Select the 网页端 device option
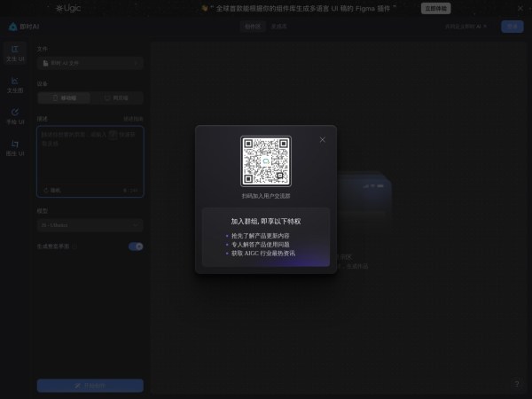The image size is (532, 399). [x=115, y=98]
